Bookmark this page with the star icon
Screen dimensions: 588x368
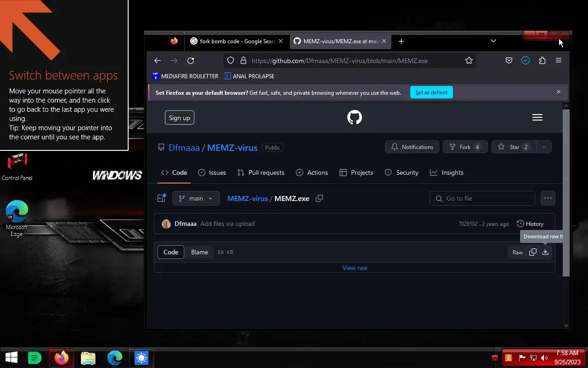pyautogui.click(x=469, y=60)
